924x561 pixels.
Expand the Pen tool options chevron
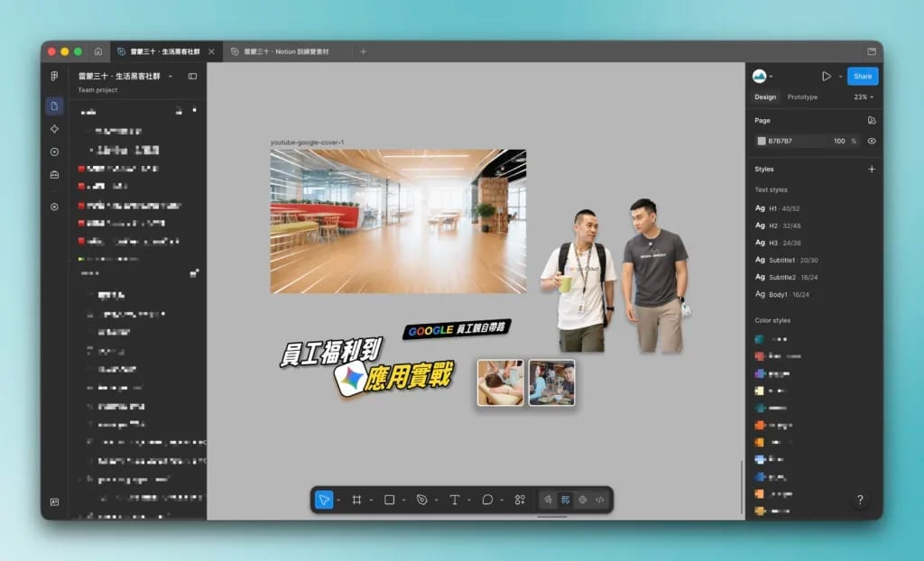[x=436, y=501]
